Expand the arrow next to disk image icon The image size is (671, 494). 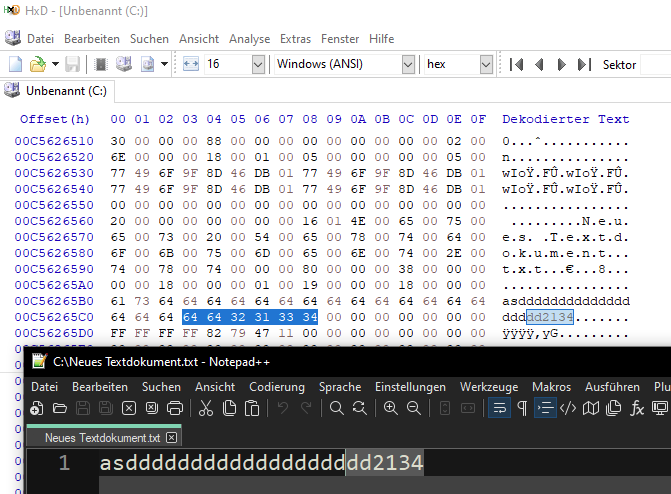164,64
